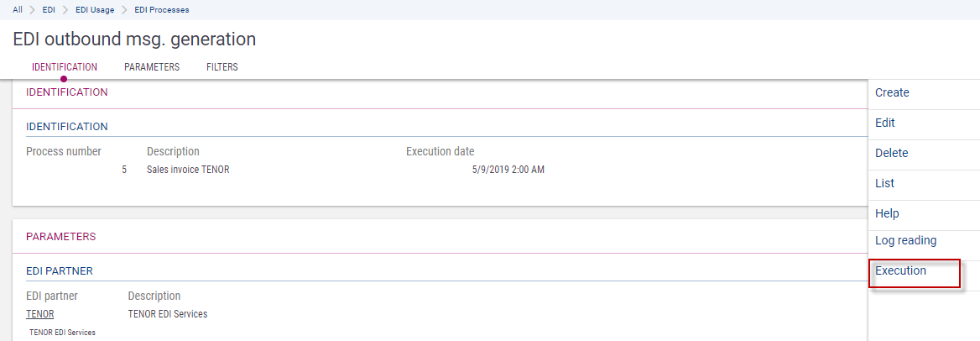The width and height of the screenshot is (980, 341).
Task: Click Create in the right panel
Action: click(x=892, y=92)
